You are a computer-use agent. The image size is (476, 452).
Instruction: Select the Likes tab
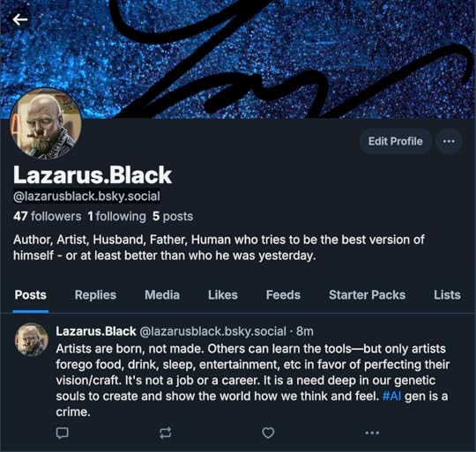223,295
